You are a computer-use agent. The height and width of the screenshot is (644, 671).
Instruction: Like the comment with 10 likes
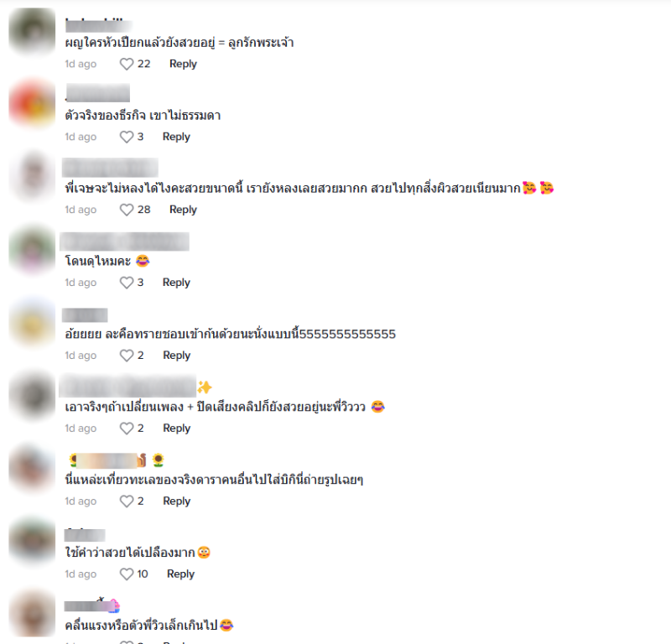pos(127,574)
